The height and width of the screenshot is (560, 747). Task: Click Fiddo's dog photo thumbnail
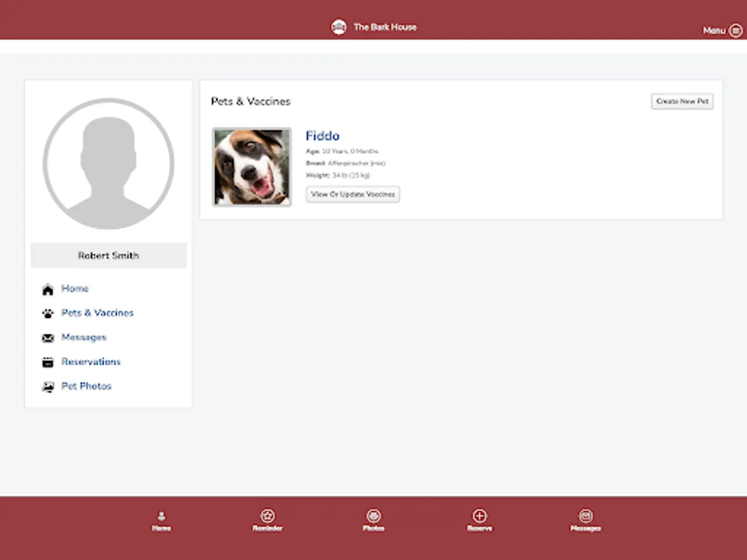tap(251, 166)
